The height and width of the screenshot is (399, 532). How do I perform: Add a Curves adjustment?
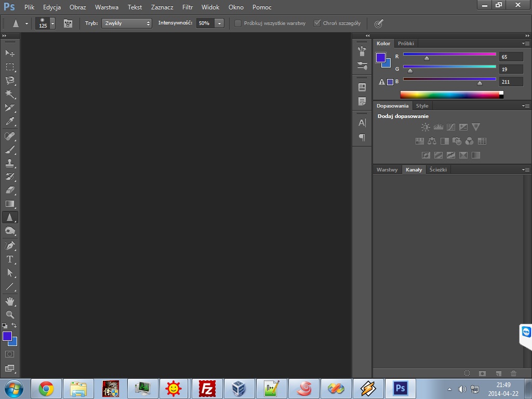pos(451,127)
